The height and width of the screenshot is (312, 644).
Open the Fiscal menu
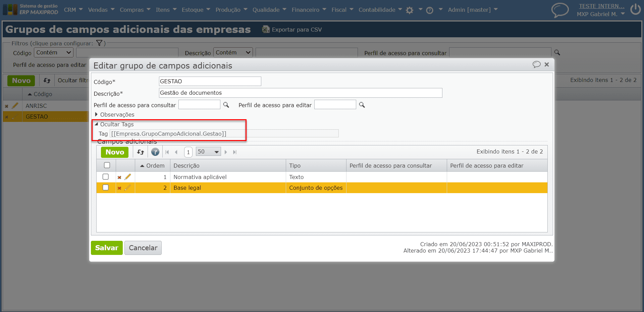click(342, 10)
